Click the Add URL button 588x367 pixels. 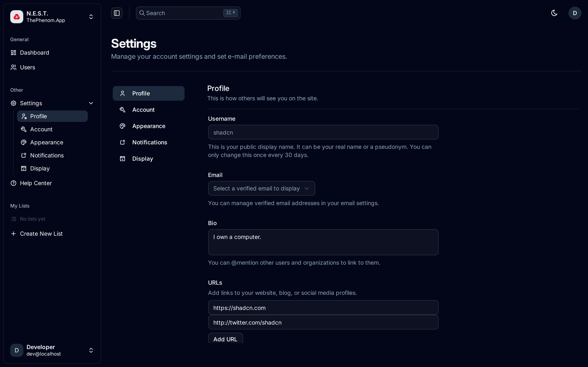tap(225, 339)
